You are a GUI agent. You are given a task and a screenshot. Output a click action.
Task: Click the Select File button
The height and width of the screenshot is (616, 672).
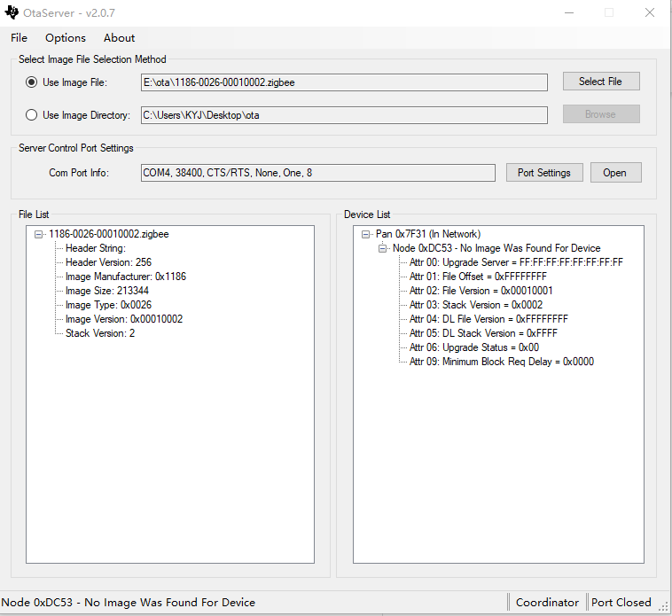coord(601,82)
